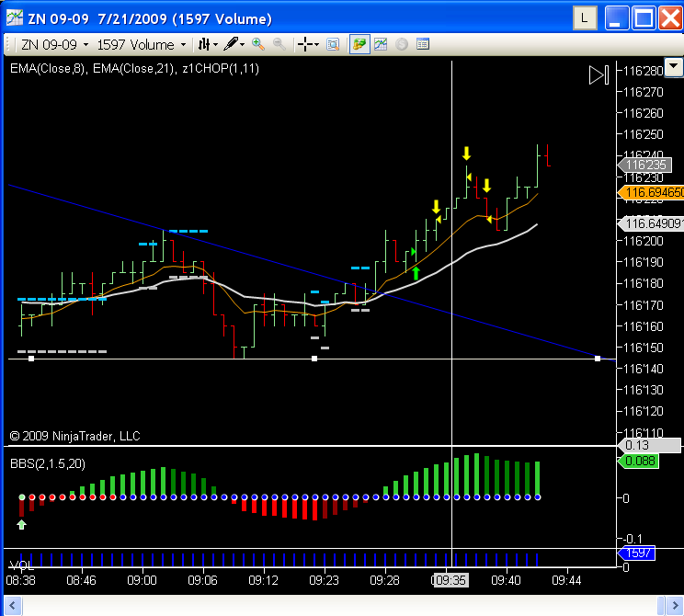Screen dimensions: 684x616
Task: Click the EMA(Close,8) indicator label
Action: click(47, 68)
